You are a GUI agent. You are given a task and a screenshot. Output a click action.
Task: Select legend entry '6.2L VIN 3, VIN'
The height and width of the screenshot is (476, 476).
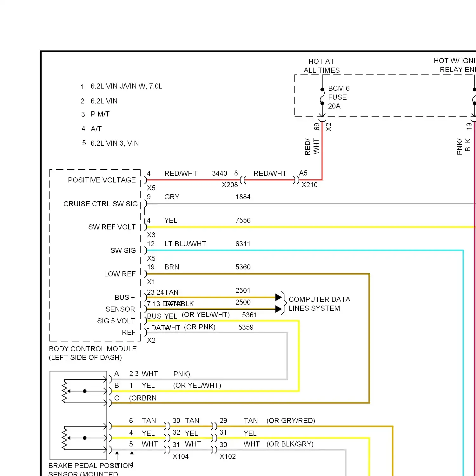coord(115,143)
